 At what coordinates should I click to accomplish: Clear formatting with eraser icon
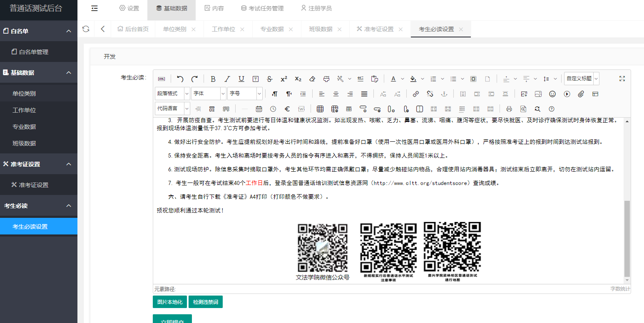(312, 79)
